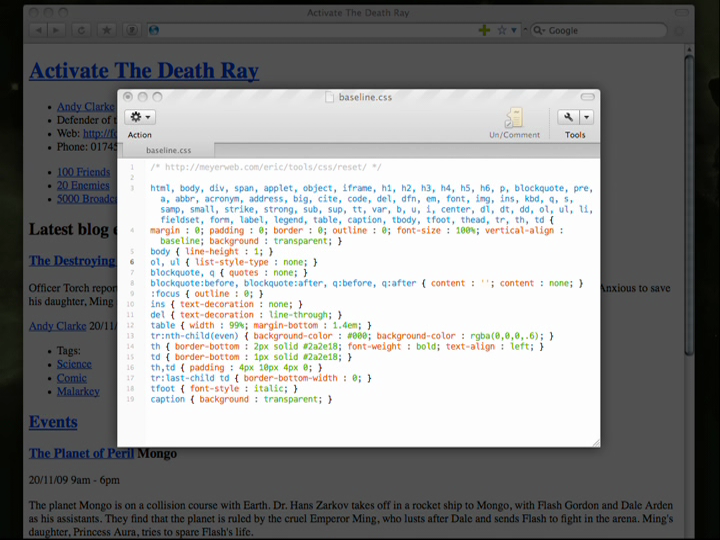This screenshot has height=540, width=720.
Task: Click the 'tr:nth-child(even)' rule line
Action: [352, 336]
